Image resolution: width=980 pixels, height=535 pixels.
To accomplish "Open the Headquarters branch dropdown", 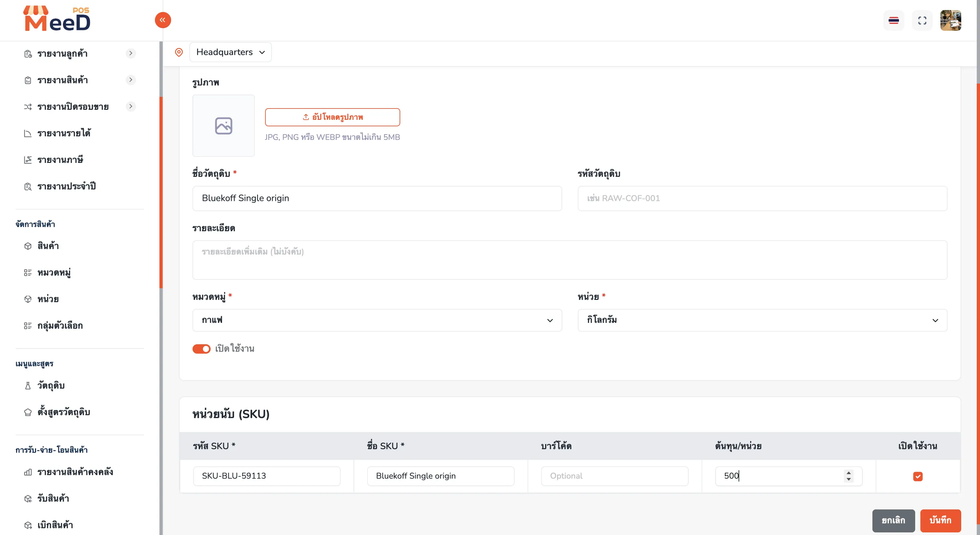I will (x=230, y=52).
